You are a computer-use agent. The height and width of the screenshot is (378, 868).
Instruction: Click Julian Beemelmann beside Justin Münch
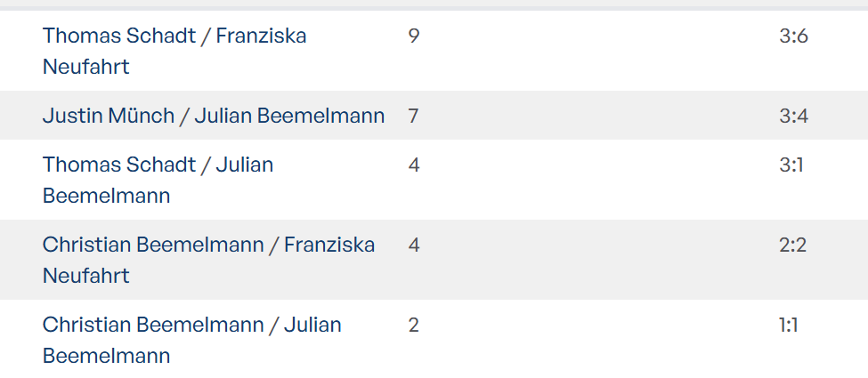[x=289, y=116]
